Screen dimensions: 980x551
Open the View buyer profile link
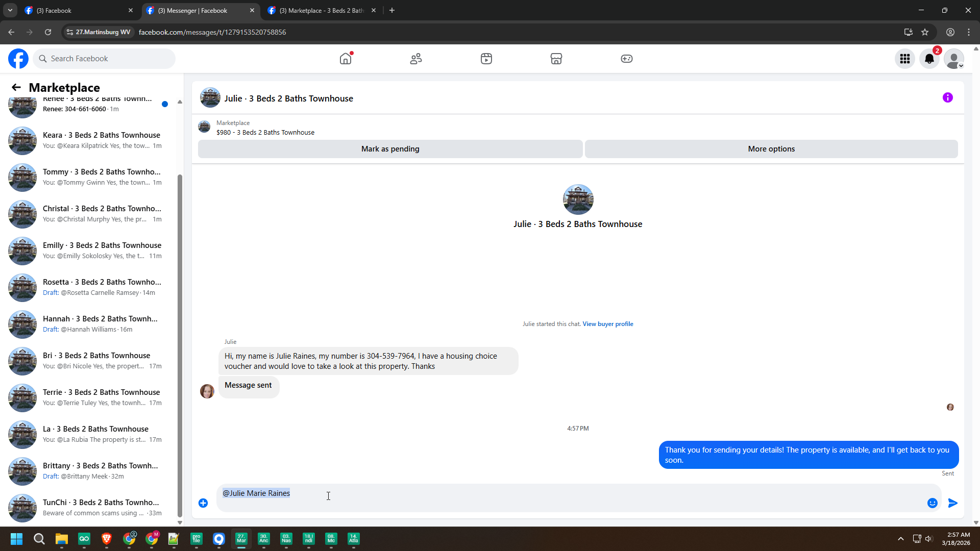(608, 324)
